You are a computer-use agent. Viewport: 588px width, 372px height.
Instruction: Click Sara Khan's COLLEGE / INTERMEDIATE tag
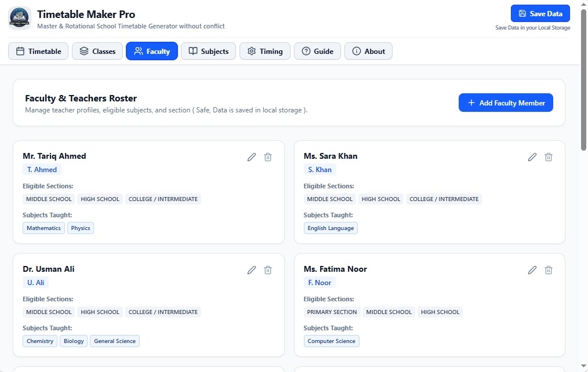tap(444, 199)
